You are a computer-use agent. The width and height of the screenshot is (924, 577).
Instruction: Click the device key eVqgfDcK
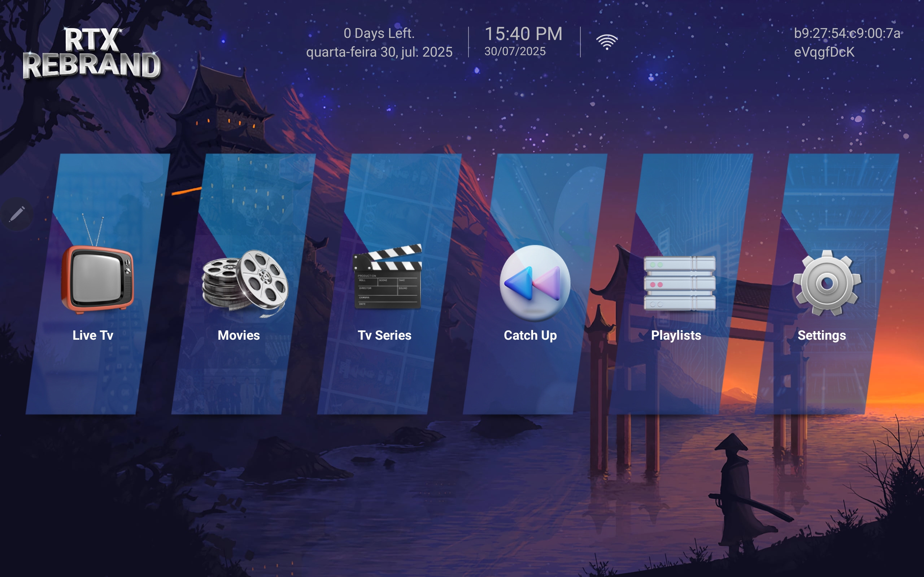pyautogui.click(x=824, y=52)
